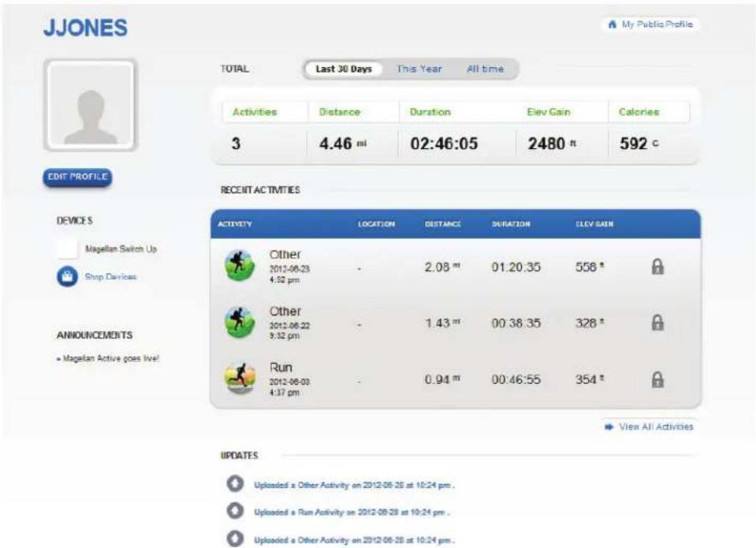Click the Location column header
The height and width of the screenshot is (548, 756).
pos(376,224)
